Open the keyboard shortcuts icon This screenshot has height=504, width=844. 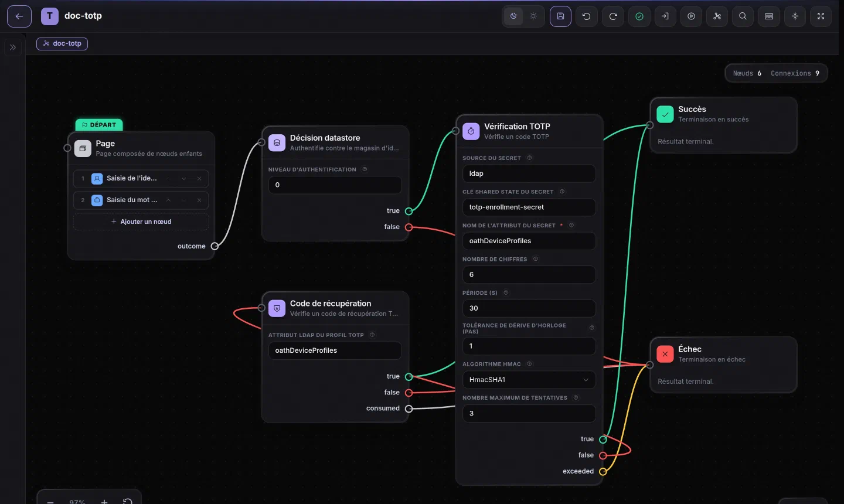[x=769, y=16]
